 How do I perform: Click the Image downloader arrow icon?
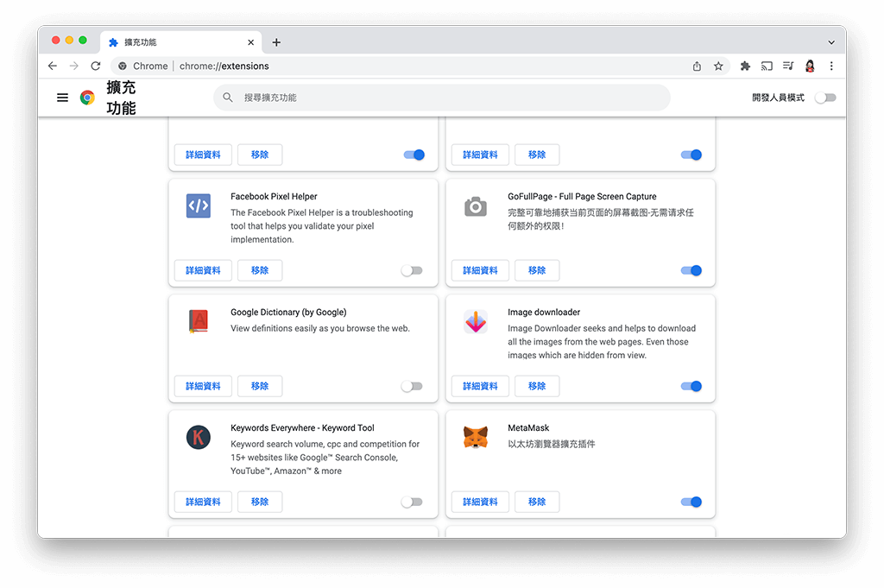click(x=476, y=321)
